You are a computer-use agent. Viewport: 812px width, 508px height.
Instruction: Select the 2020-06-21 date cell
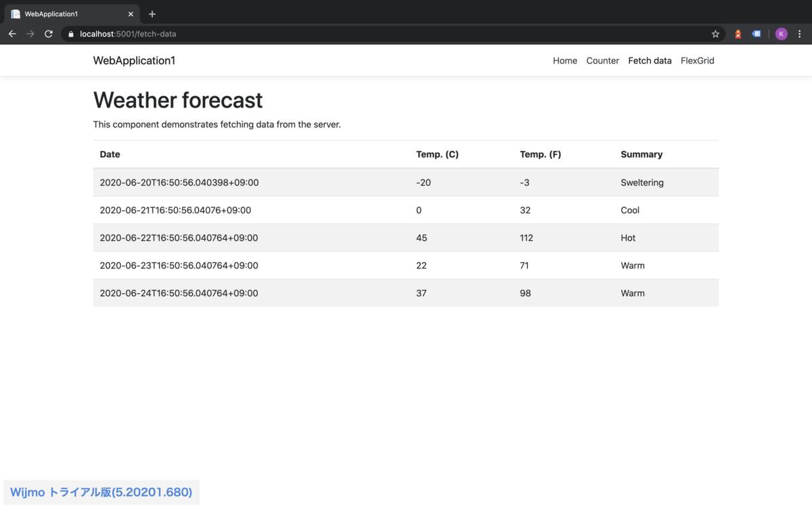click(251, 210)
